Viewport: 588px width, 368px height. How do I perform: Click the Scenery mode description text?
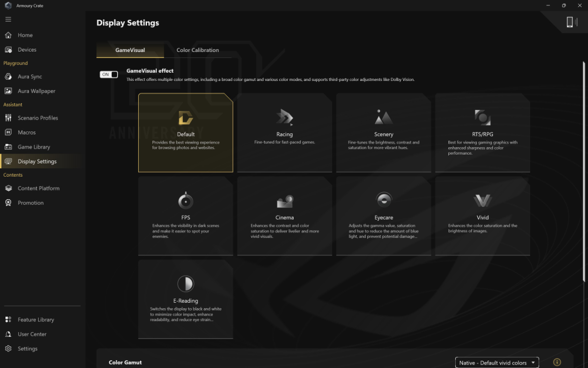point(384,145)
